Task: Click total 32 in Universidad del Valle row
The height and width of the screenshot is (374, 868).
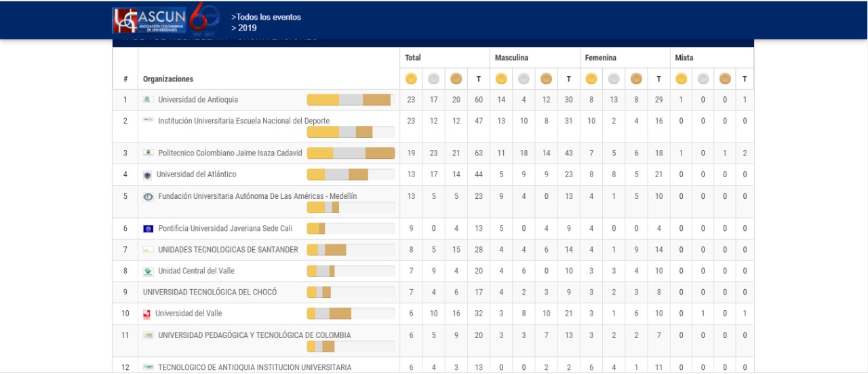Action: pos(479,314)
